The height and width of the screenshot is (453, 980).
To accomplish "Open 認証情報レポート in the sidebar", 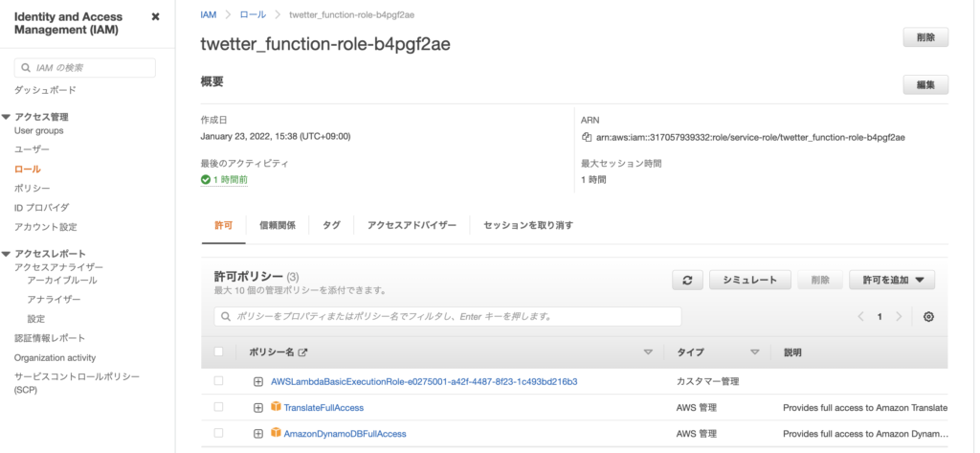I will click(x=50, y=338).
